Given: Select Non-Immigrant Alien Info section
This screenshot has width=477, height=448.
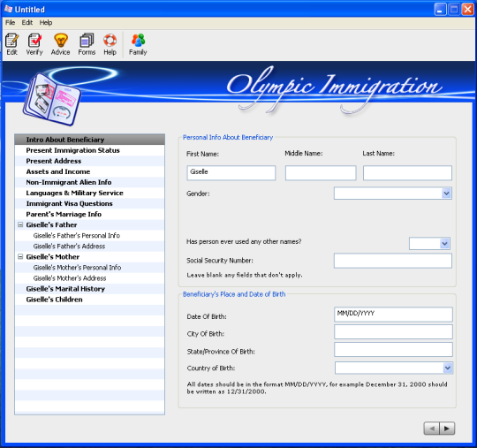Looking at the screenshot, I should (x=90, y=182).
